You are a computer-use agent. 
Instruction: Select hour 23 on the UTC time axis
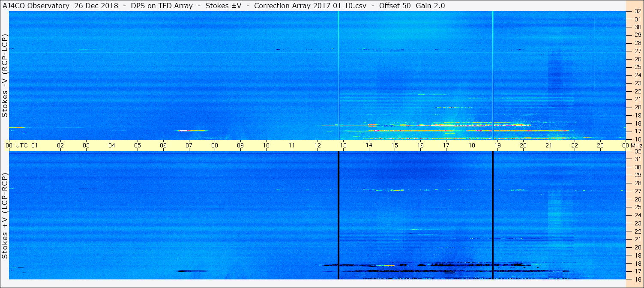(x=600, y=145)
